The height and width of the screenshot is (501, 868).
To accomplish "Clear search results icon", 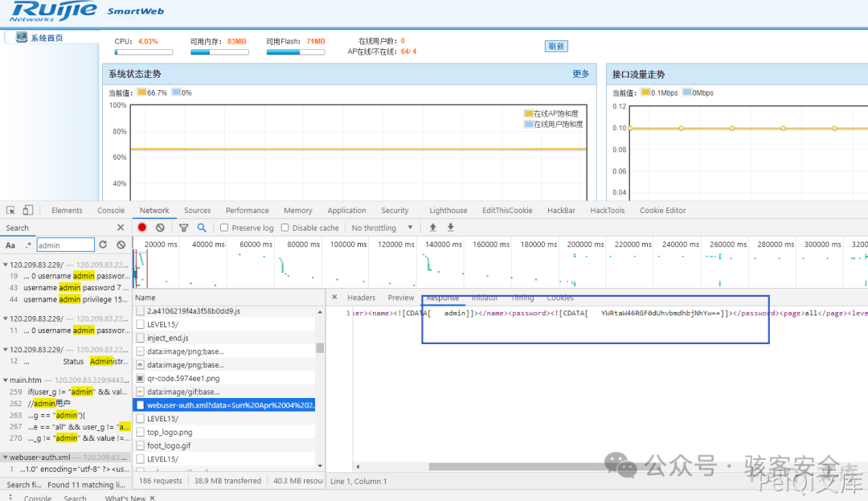I will (x=121, y=244).
